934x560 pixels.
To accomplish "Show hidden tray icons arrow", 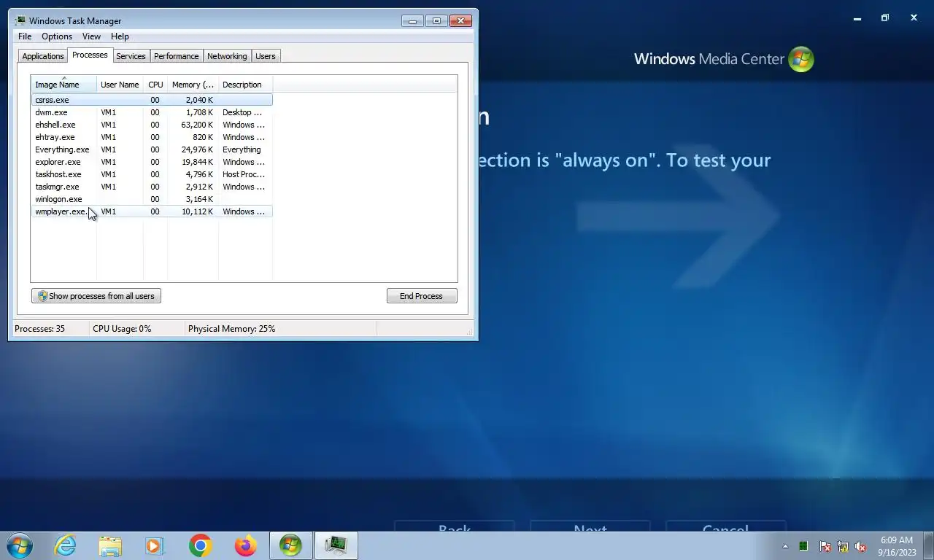I will 785,546.
